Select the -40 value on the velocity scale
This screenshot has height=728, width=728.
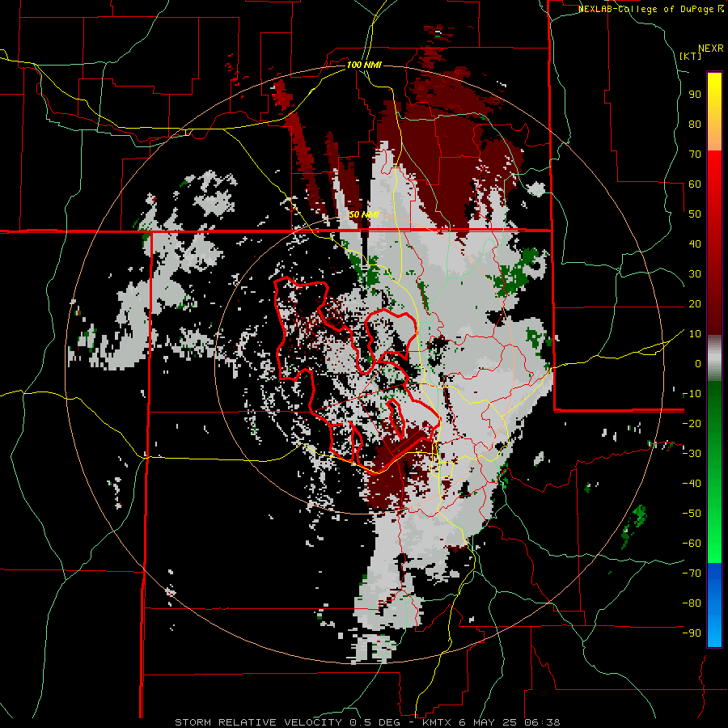coord(692,484)
